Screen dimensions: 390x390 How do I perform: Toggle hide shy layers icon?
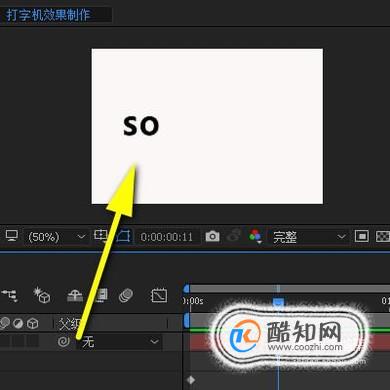click(75, 295)
